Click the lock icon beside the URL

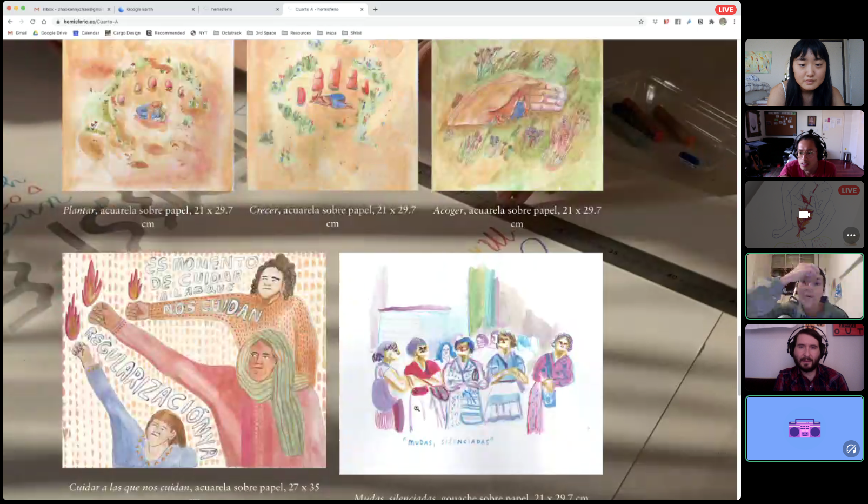pos(58,22)
